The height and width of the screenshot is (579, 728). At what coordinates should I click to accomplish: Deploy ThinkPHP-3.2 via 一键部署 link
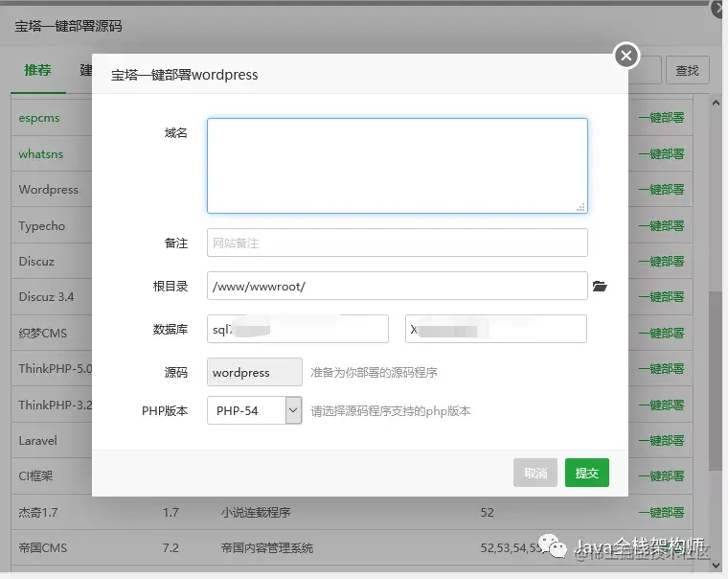coord(662,405)
